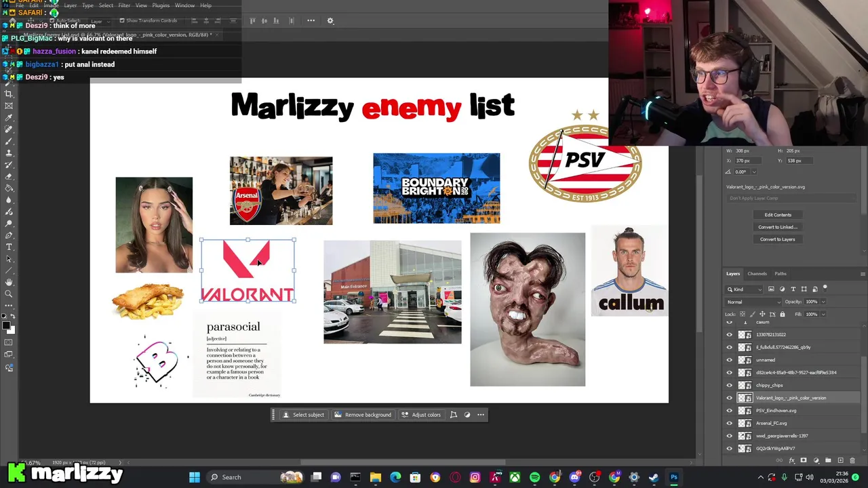Open the Plugins menu
Screen dimensions: 868x488
[161, 5]
